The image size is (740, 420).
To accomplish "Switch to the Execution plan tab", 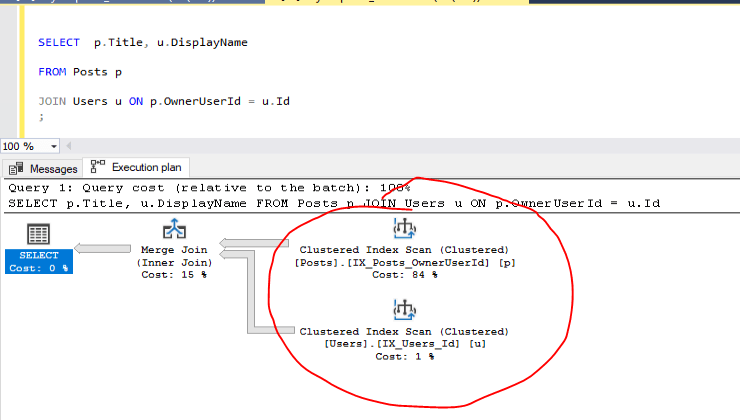I will (x=138, y=168).
